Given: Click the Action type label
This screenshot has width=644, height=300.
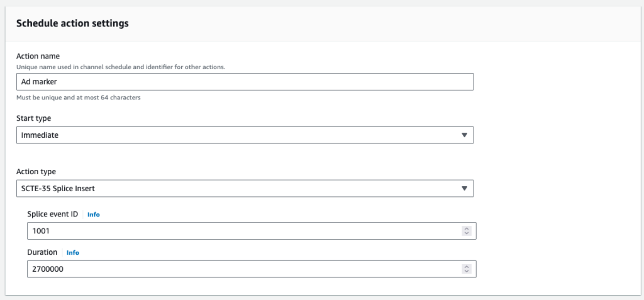Looking at the screenshot, I should click(x=36, y=171).
